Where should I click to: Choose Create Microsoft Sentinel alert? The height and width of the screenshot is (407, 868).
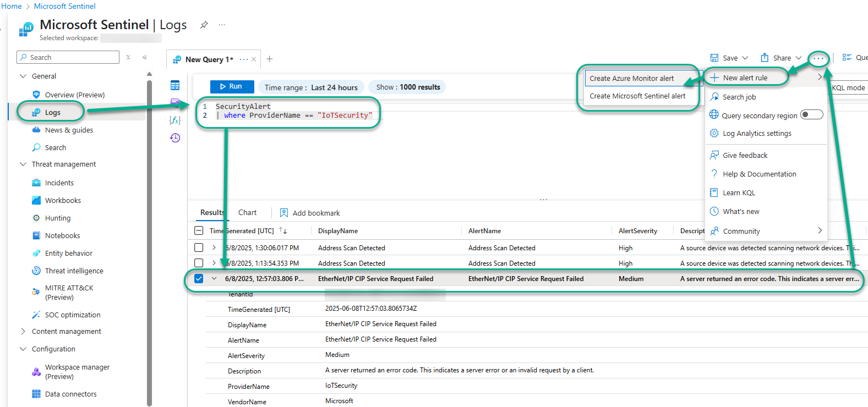(x=637, y=96)
